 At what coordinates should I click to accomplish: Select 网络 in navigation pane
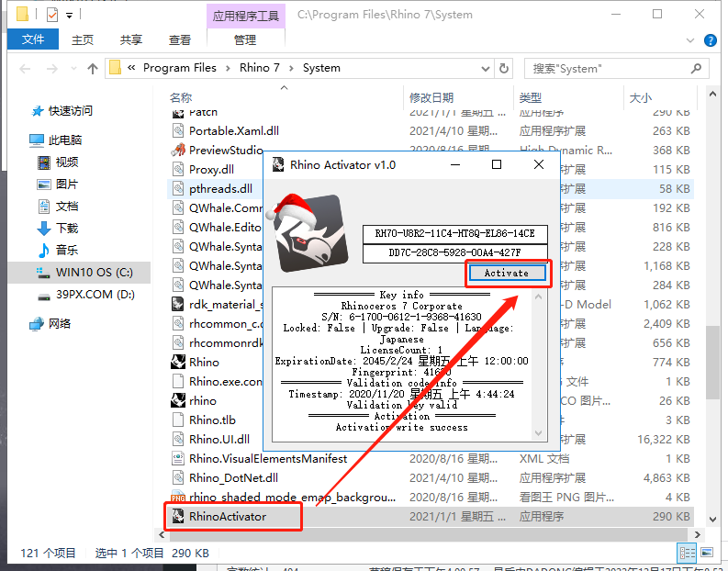pyautogui.click(x=60, y=323)
